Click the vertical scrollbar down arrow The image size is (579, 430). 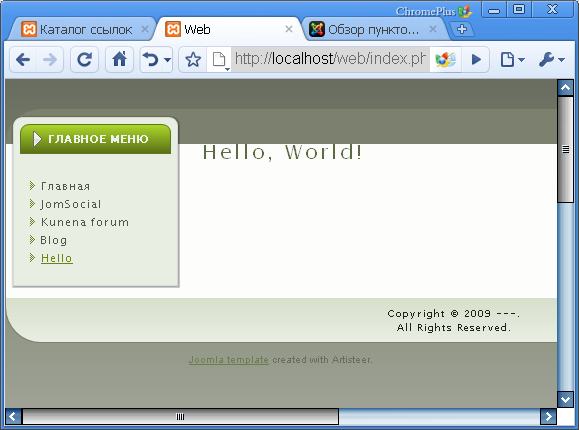565,399
